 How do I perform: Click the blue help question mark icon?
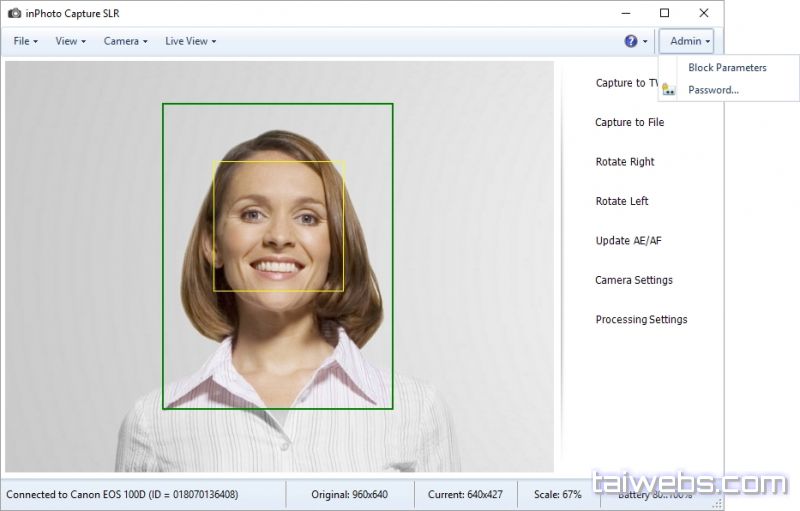coord(631,41)
